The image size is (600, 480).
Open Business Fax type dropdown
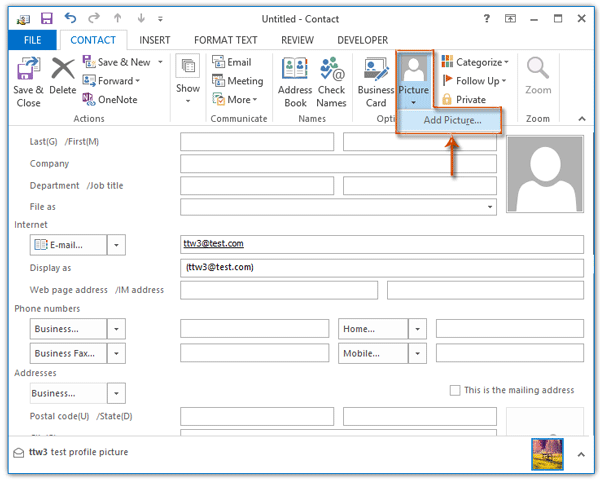(116, 353)
